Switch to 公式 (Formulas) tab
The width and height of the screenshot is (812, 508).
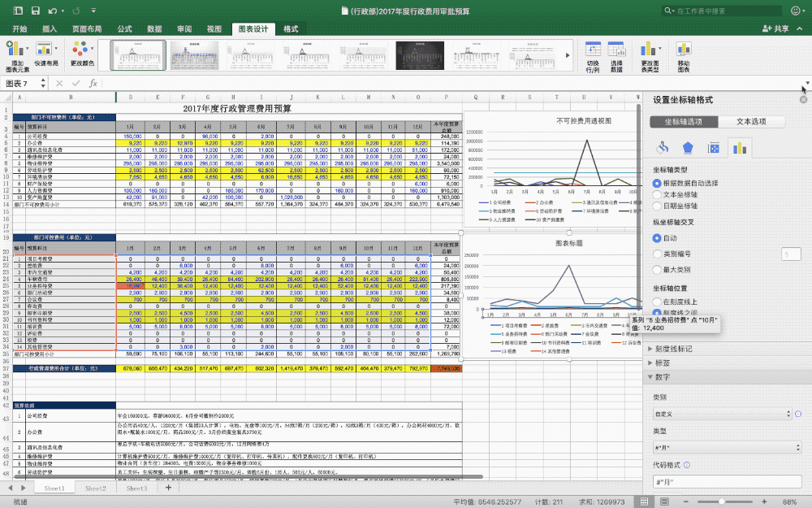124,29
